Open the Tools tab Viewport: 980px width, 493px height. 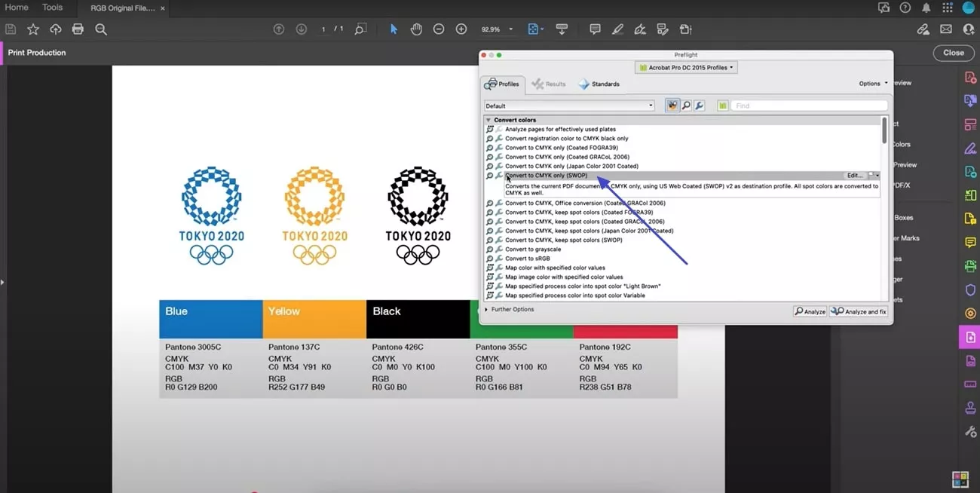coord(53,8)
